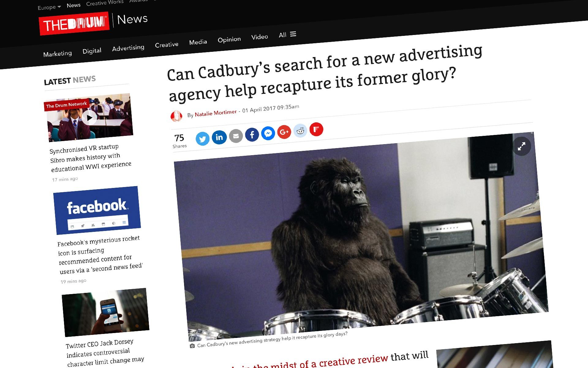Share via the Facebook Messenger icon

(268, 133)
